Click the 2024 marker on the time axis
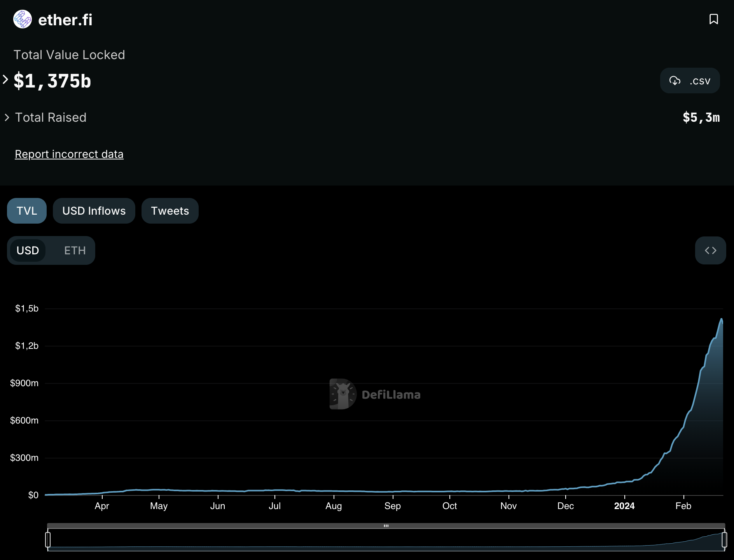 pos(624,506)
